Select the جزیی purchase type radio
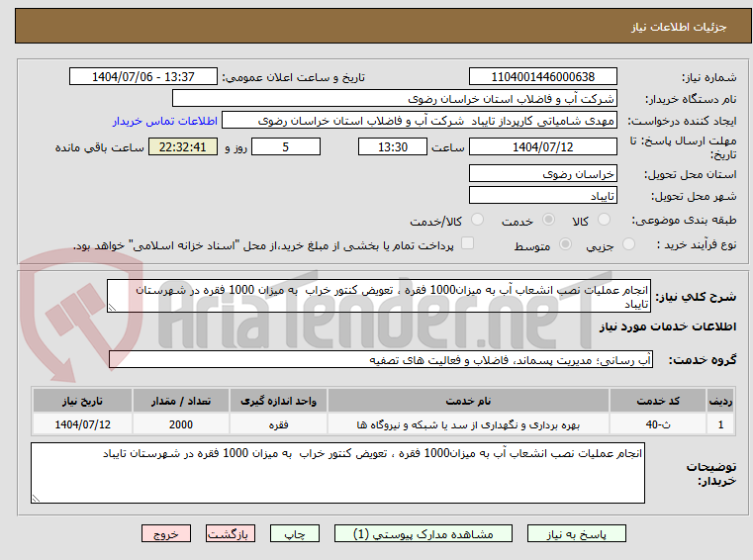The width and height of the screenshot is (753, 560). [628, 244]
